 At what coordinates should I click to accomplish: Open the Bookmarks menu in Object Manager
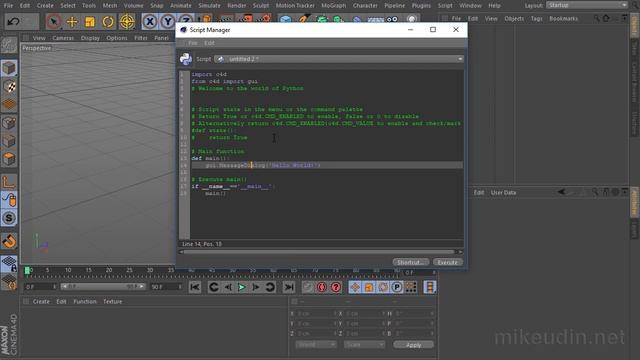(563, 19)
